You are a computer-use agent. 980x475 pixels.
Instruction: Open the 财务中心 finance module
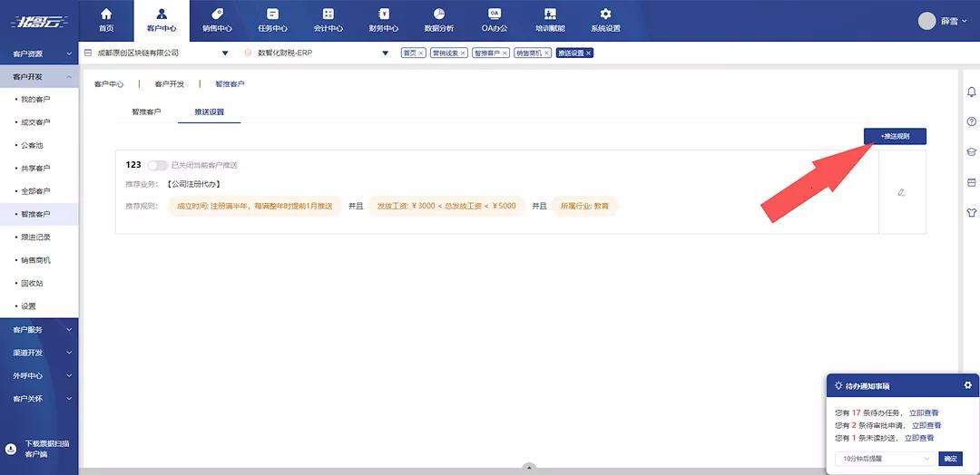(384, 21)
